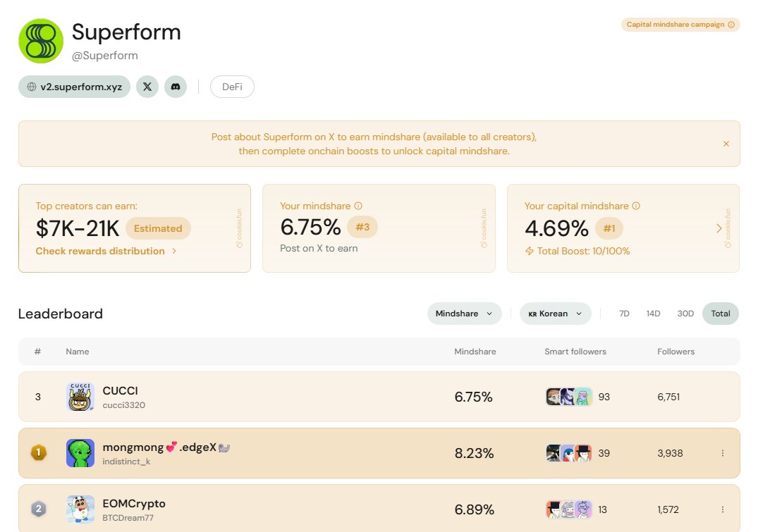Image resolution: width=782 pixels, height=532 pixels.
Task: Click the gold #1 rank medal for mongmong
Action: pyautogui.click(x=39, y=453)
